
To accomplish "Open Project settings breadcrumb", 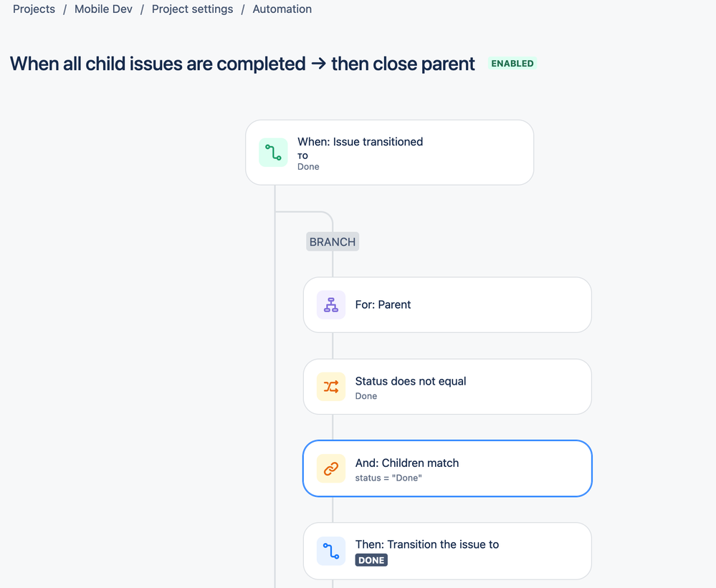I will (192, 9).
